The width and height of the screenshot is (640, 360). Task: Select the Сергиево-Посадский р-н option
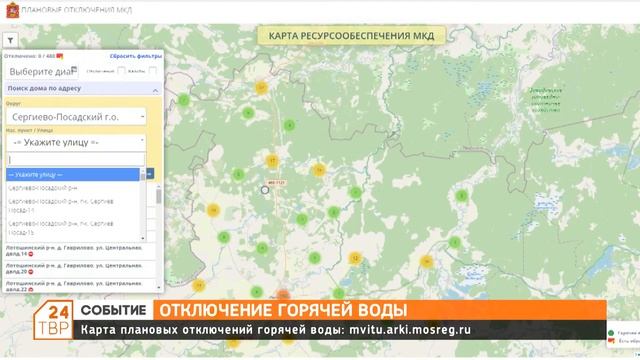(73, 188)
